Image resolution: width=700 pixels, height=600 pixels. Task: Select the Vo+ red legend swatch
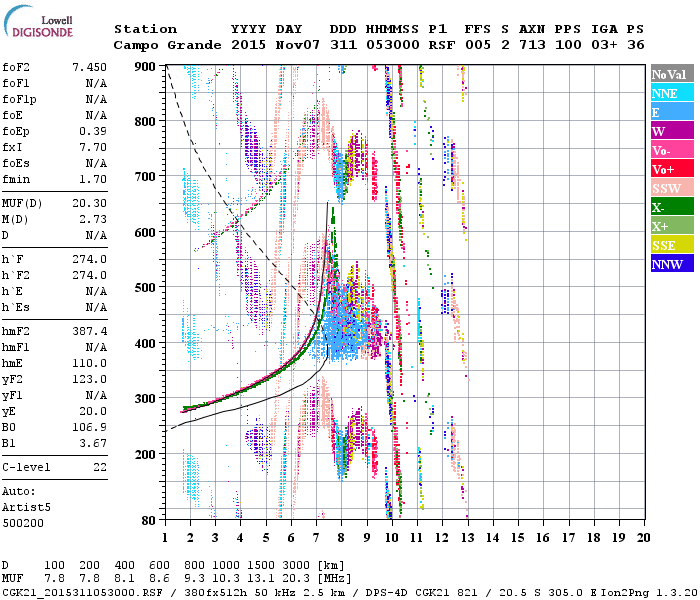[x=672, y=169]
